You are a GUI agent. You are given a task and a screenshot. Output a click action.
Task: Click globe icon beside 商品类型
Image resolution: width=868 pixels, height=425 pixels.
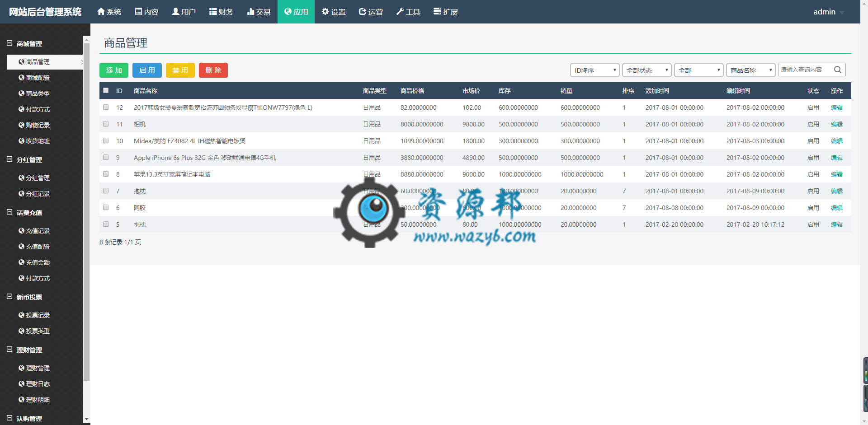point(21,93)
